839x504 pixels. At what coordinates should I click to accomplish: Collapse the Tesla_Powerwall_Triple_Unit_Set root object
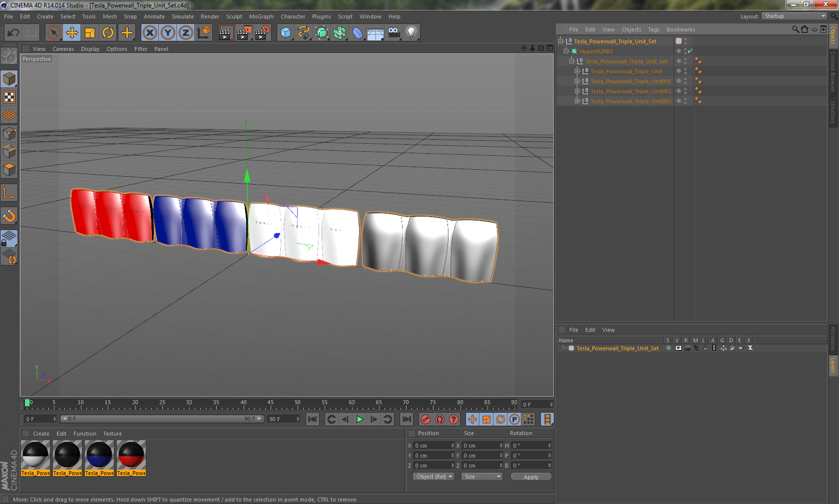click(561, 41)
